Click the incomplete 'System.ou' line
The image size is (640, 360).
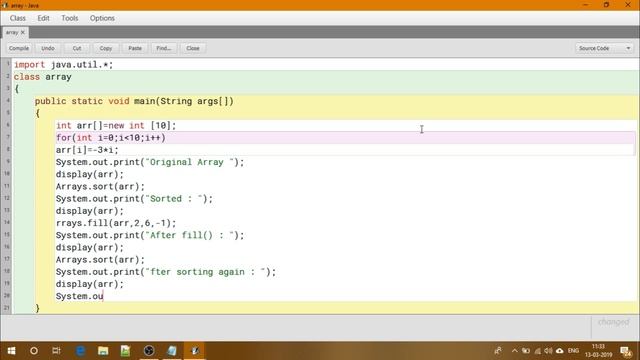point(80,296)
